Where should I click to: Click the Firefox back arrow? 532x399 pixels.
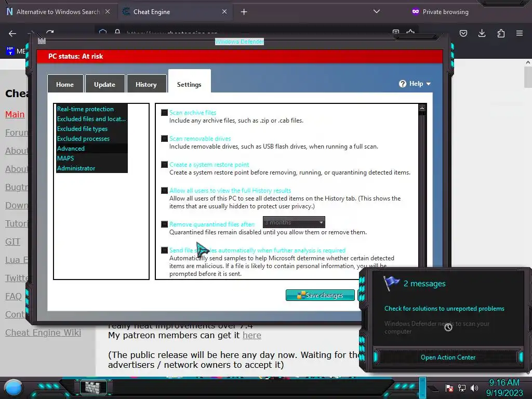[12, 33]
